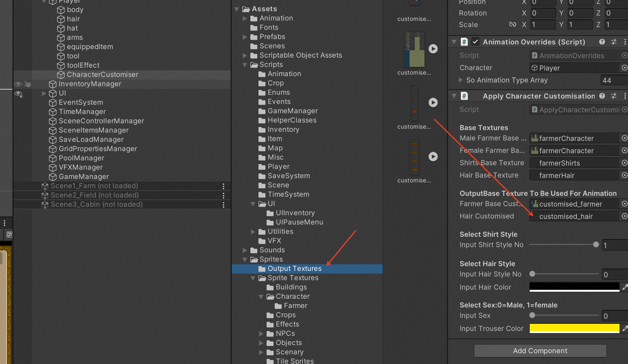Expand the UI object in hierarchy
Viewport: 628px width, 364px height.
point(44,93)
